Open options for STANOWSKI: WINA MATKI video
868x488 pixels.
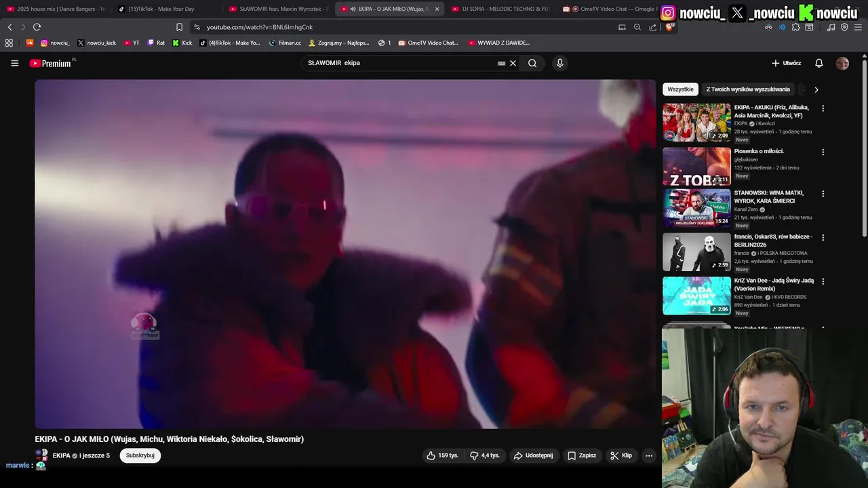(x=823, y=194)
